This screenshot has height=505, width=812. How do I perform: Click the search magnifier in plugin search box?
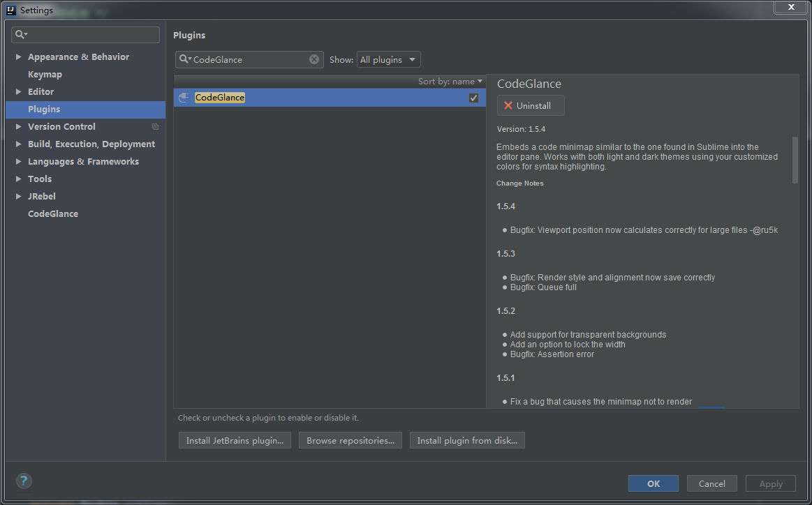184,59
